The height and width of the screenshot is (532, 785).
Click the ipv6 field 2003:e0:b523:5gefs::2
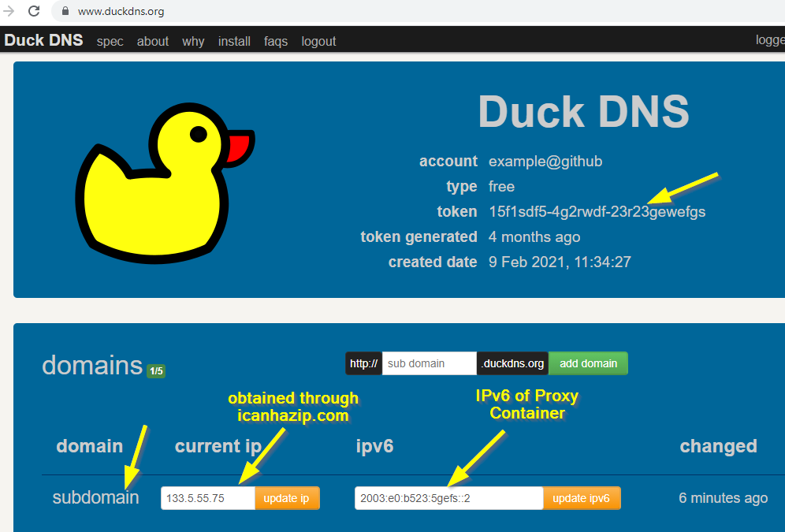[x=449, y=498]
